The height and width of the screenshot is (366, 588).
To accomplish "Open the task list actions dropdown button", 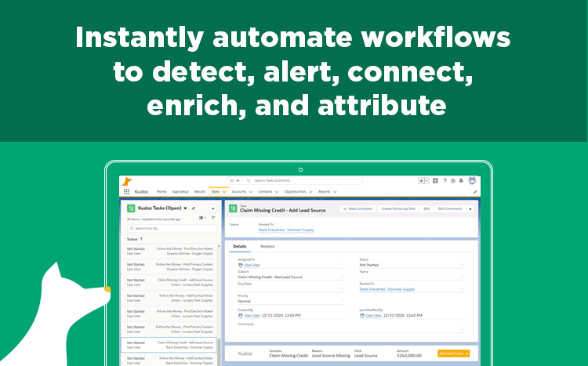I will pyautogui.click(x=212, y=208).
